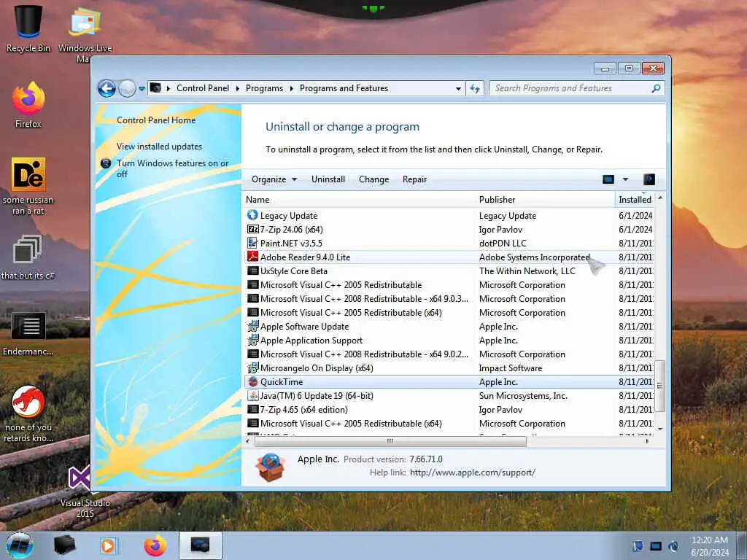Viewport: 747px width, 560px height.
Task: Select the UxStyle Core Beta row
Action: click(x=449, y=271)
